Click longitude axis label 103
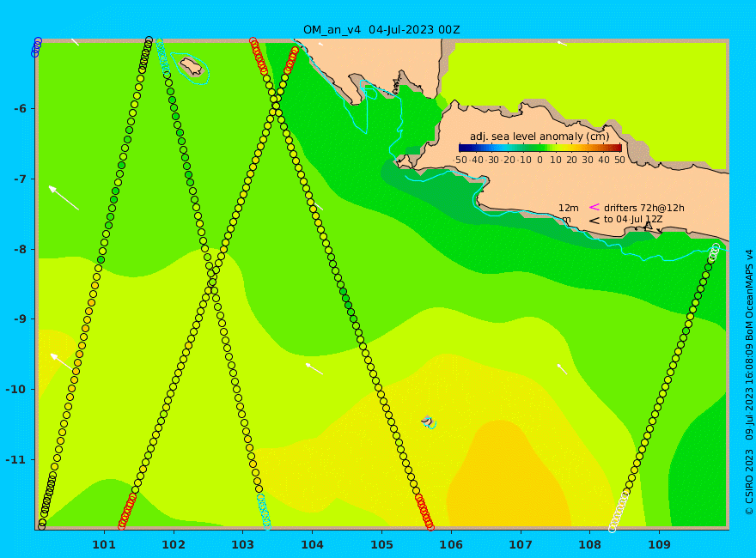 (243, 544)
